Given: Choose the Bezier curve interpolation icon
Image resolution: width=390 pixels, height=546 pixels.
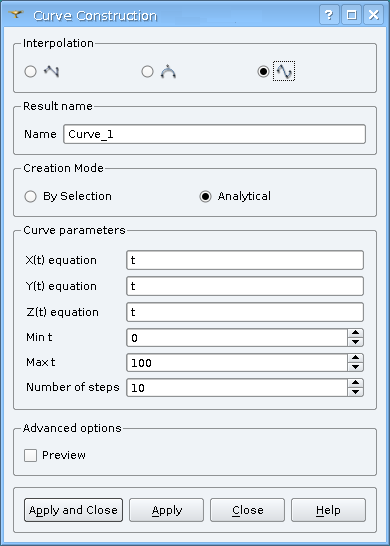Looking at the screenshot, I should pos(168,72).
